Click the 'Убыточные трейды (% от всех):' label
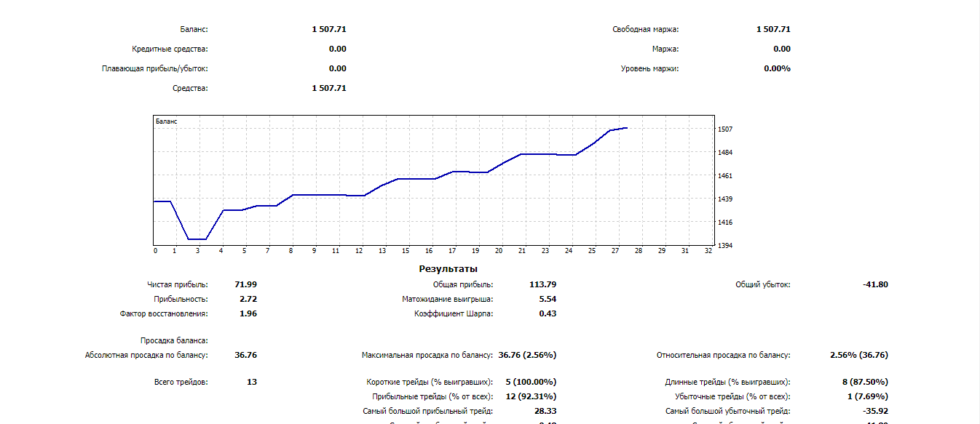Viewport: 980px width, 424px height. (732, 397)
